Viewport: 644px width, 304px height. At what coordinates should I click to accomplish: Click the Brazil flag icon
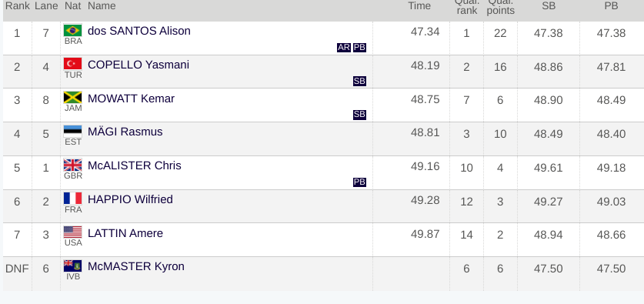click(72, 31)
